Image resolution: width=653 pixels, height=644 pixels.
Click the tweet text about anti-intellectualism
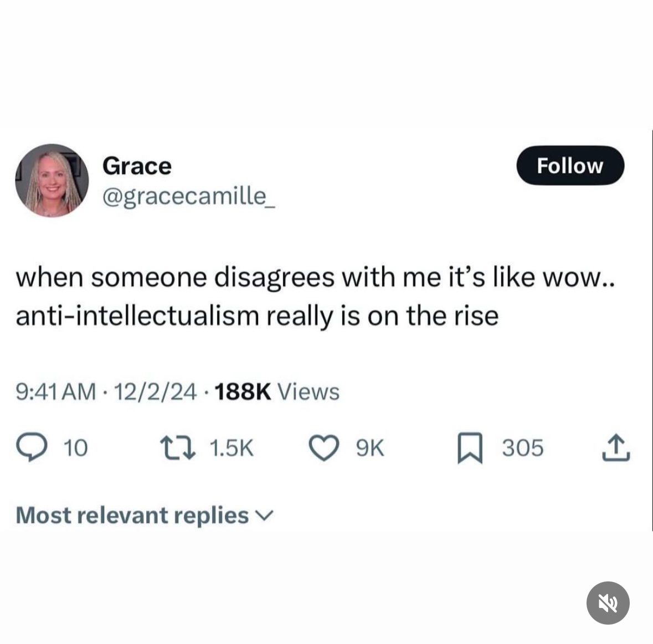point(315,296)
